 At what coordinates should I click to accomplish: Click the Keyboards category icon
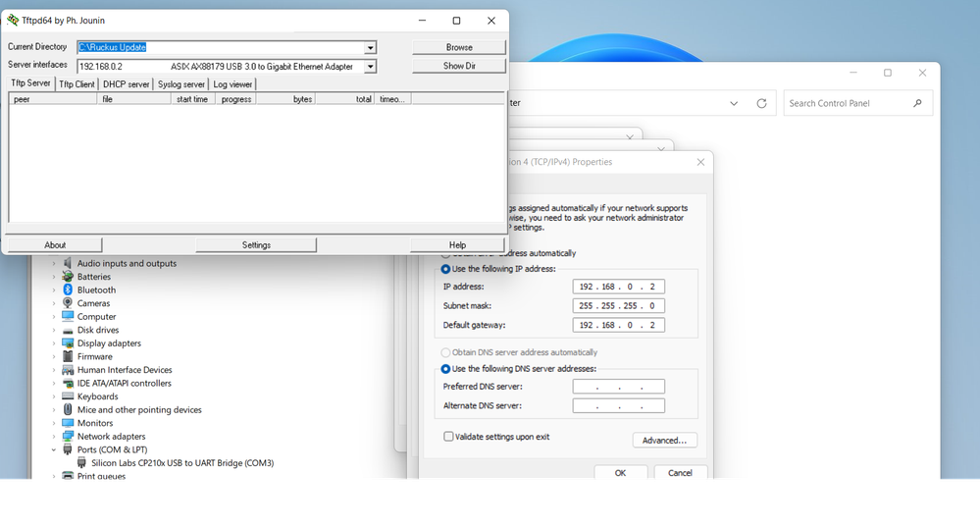68,396
